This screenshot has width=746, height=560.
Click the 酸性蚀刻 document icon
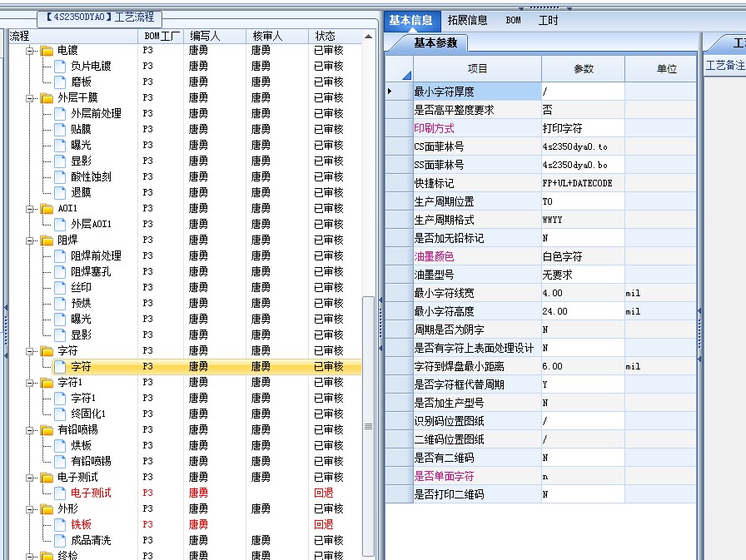click(x=60, y=177)
